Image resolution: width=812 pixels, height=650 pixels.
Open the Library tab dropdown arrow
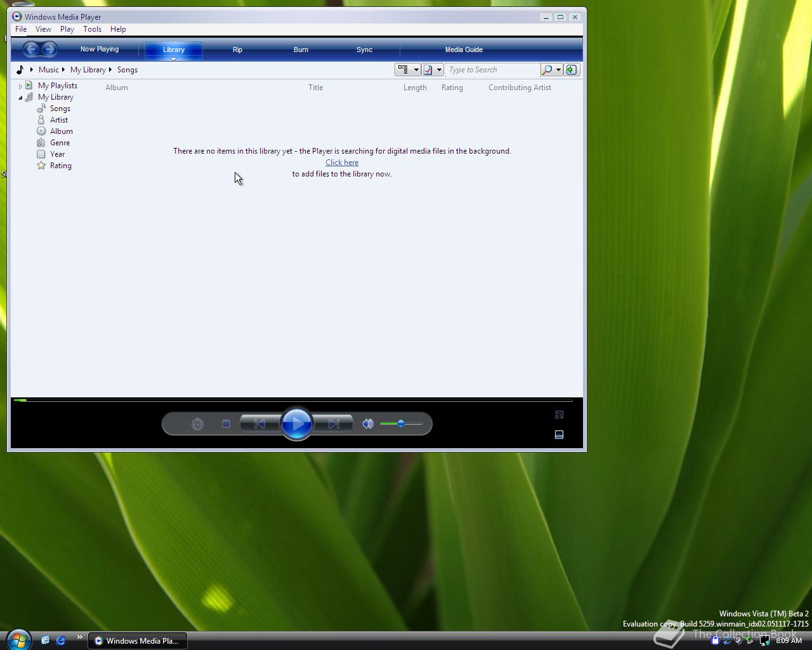tap(174, 58)
